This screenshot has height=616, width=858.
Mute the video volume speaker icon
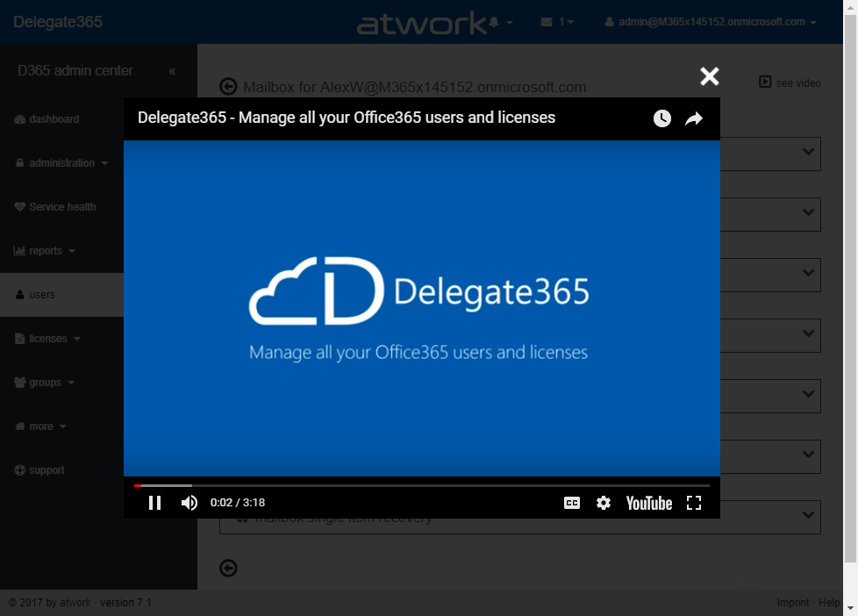point(189,503)
